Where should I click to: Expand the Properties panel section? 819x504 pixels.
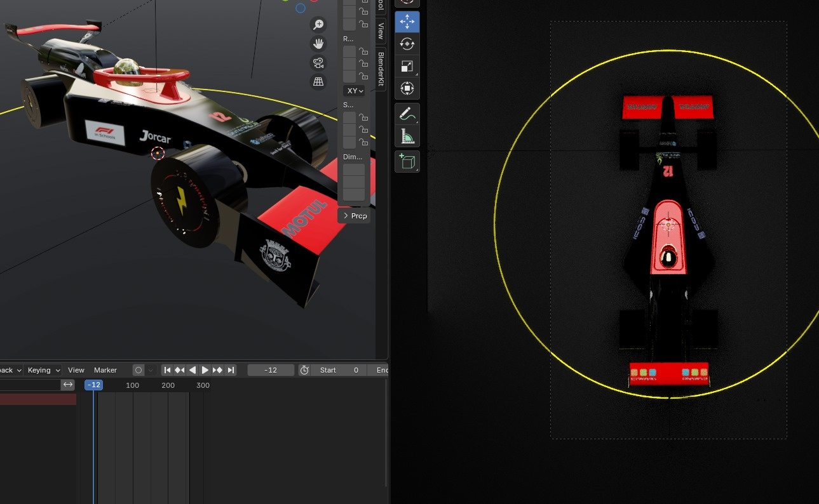click(355, 216)
